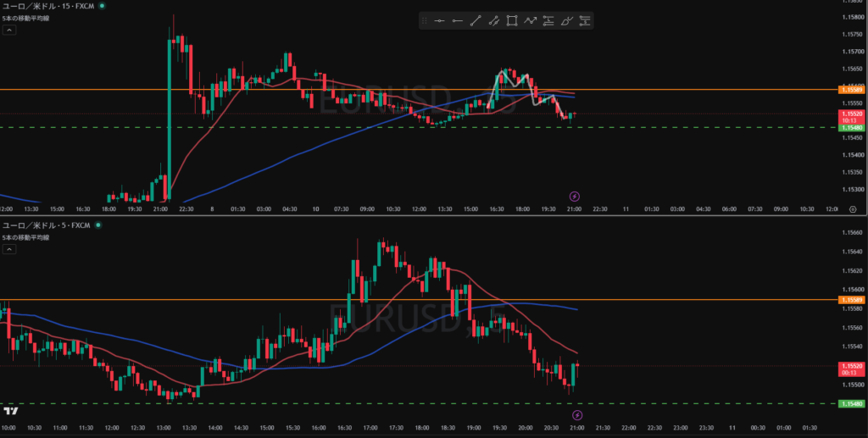The height and width of the screenshot is (438, 868).
Task: Click the 5-minute chart market status dot
Action: [98, 225]
